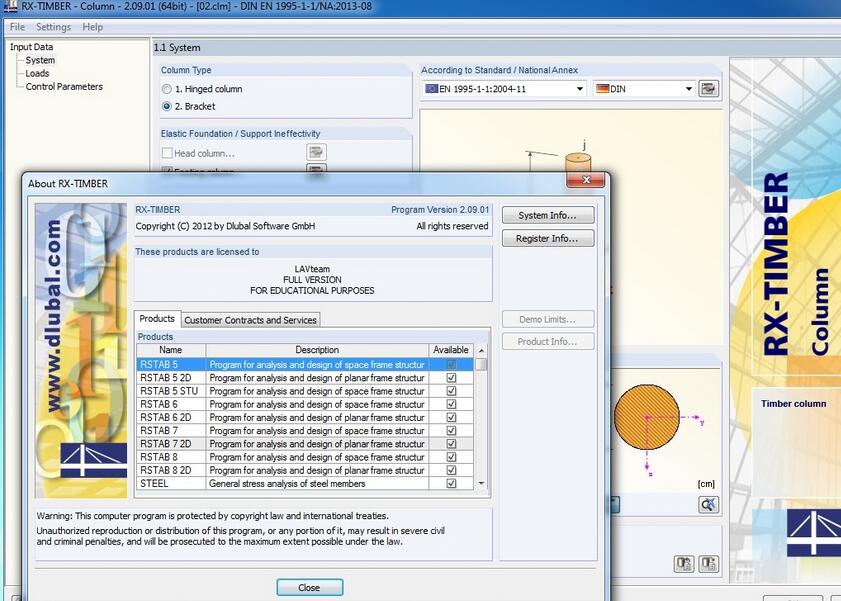
Task: Click the Available column header
Action: tap(451, 350)
